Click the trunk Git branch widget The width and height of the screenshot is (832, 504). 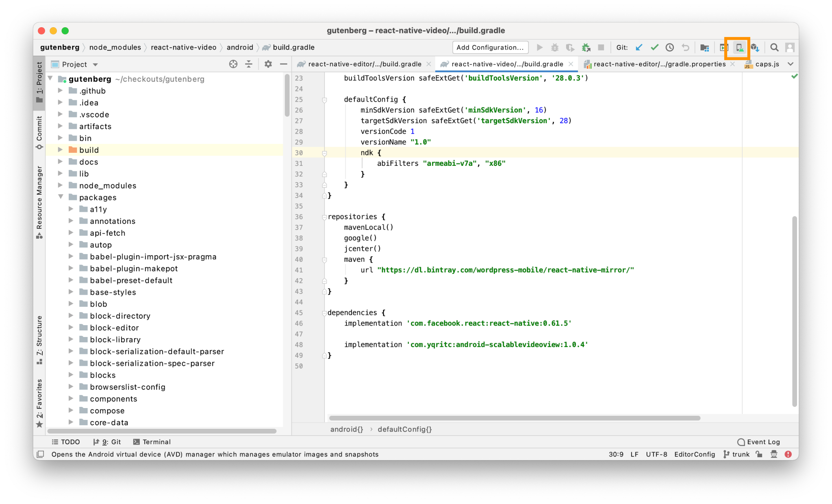tap(736, 454)
